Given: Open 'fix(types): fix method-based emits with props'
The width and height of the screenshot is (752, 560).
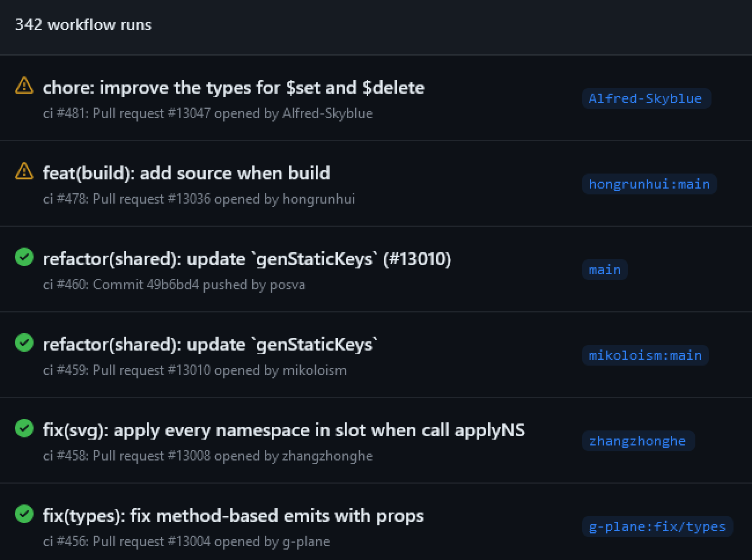Looking at the screenshot, I should point(233,515).
